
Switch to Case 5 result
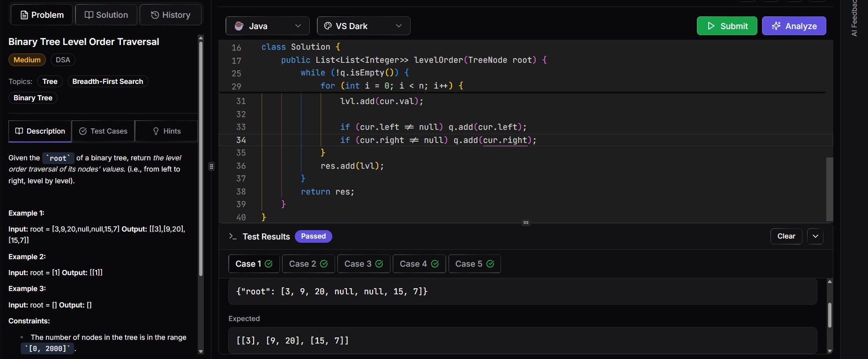coord(474,264)
